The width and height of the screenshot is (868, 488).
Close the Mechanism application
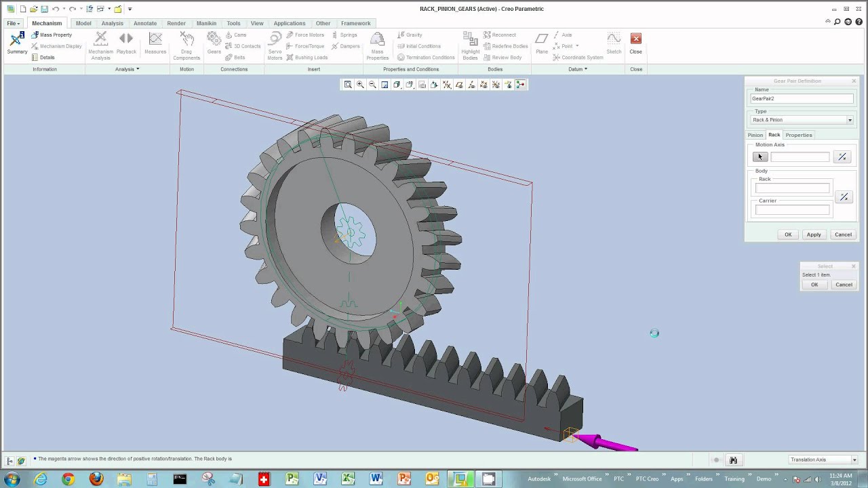pos(636,43)
